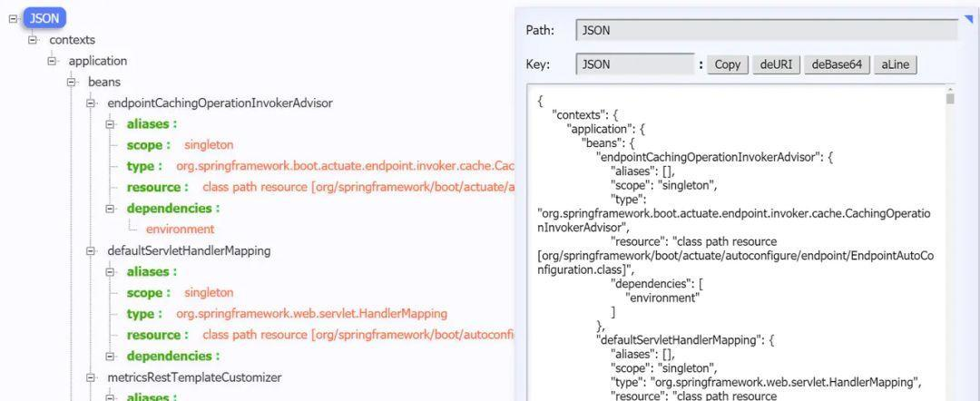Collapse dependencies under endpointCachingOperationInvokerAdvisor

(111, 209)
